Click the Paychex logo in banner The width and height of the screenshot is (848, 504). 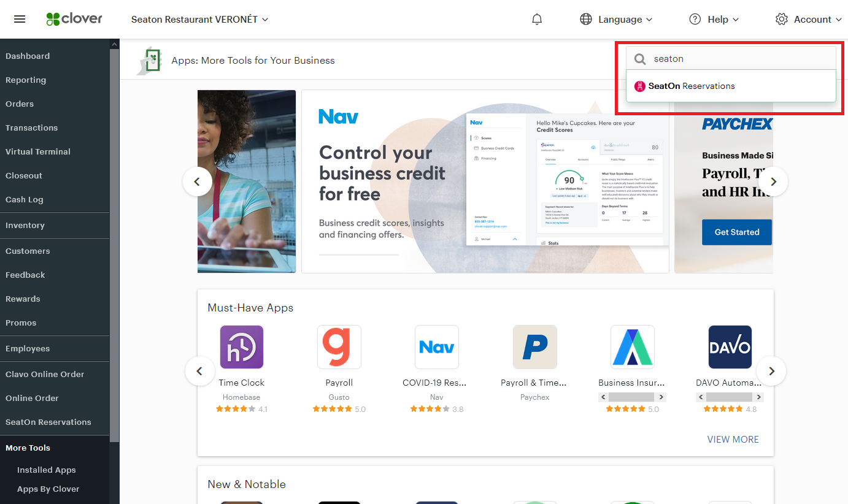[737, 124]
